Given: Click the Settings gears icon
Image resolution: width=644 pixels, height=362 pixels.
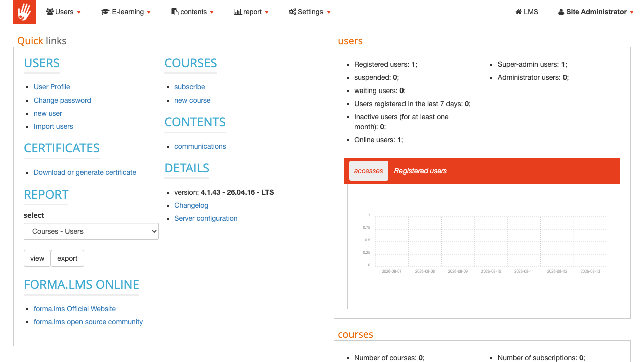Looking at the screenshot, I should click(x=292, y=12).
